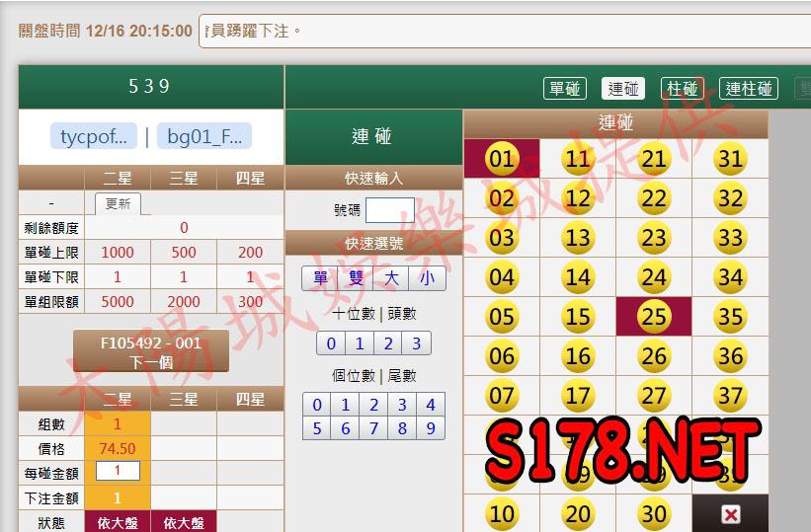Image resolution: width=811 pixels, height=532 pixels.
Task: Click number ball 14
Action: [578, 277]
